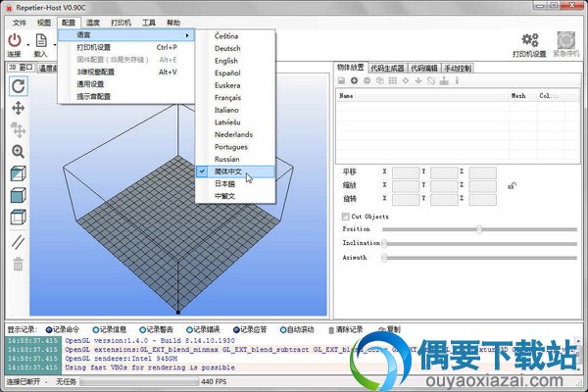Open the 帮助 menu
The image size is (588, 392).
tap(173, 23)
